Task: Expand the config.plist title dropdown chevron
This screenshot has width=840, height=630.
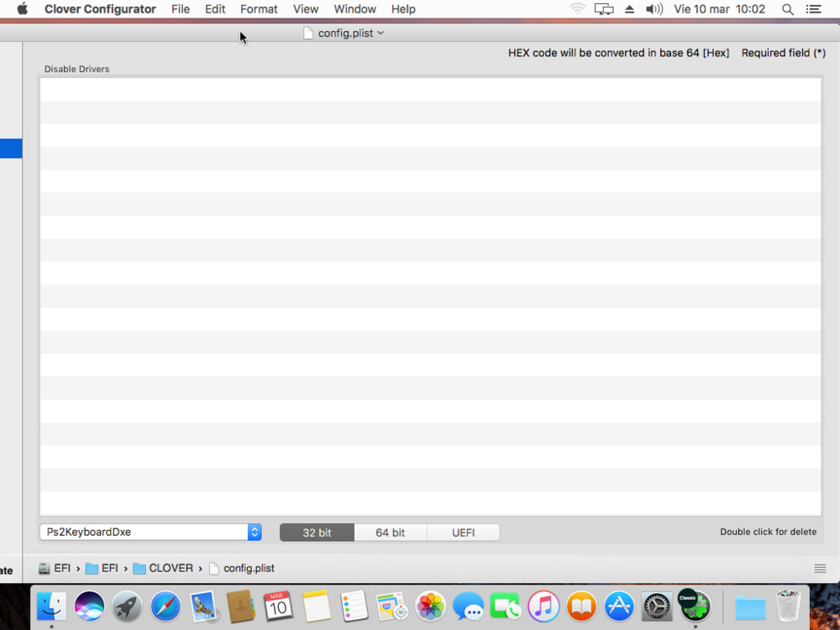Action: point(381,33)
